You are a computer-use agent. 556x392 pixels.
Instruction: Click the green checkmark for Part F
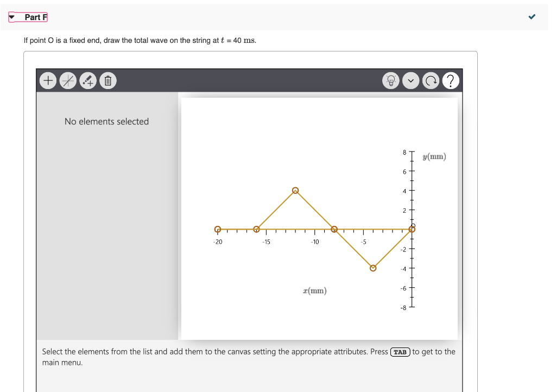[531, 17]
